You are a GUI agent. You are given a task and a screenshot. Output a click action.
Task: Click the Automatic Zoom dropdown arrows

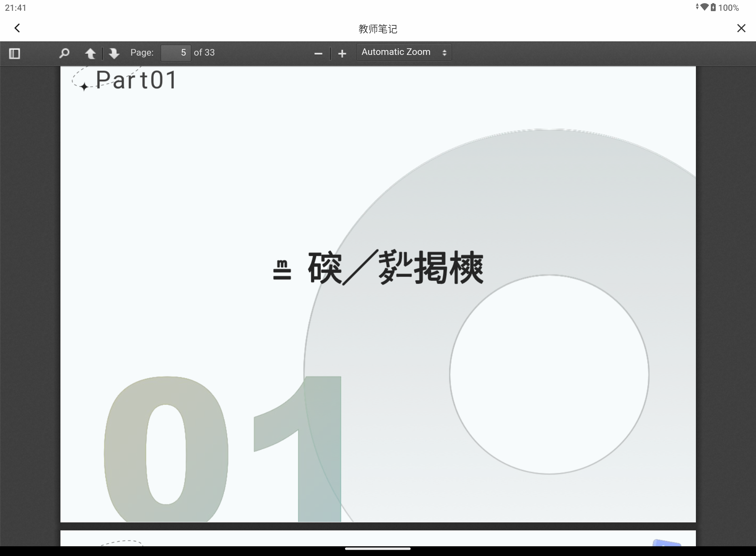[x=444, y=53]
